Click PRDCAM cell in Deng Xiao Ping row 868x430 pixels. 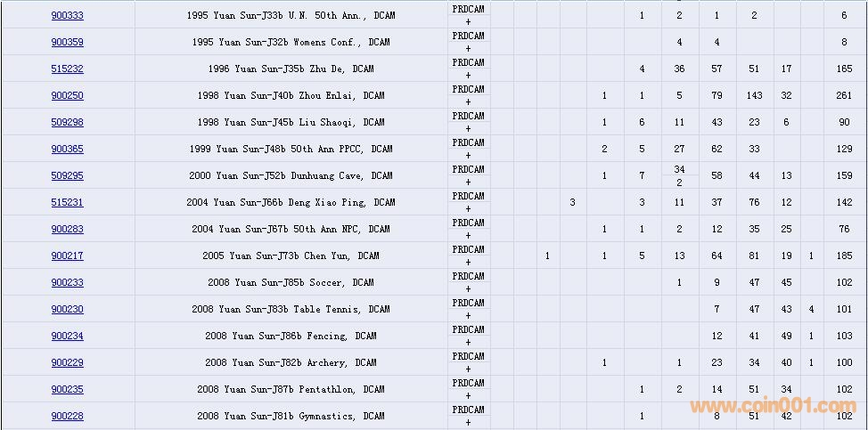(468, 196)
